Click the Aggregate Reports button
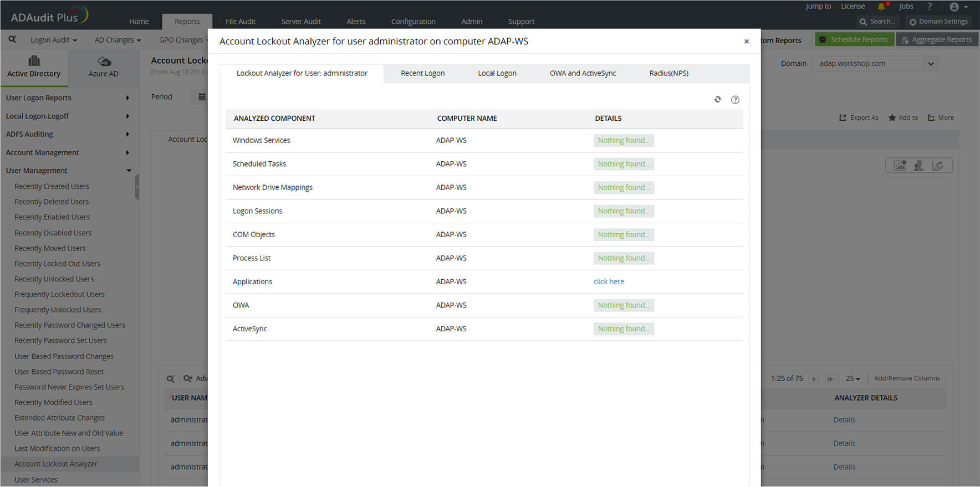Screen dimensions: 980x487 [x=937, y=39]
